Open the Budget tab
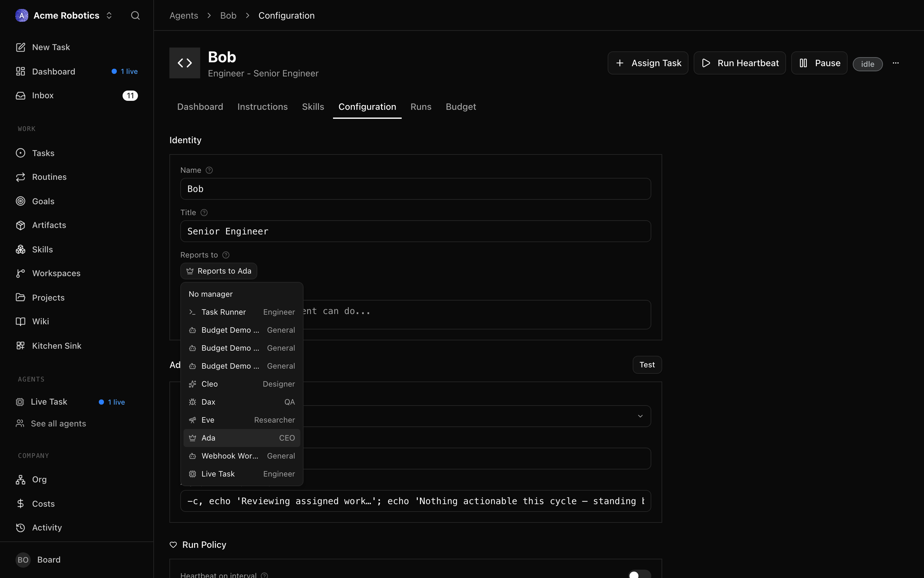 point(461,107)
